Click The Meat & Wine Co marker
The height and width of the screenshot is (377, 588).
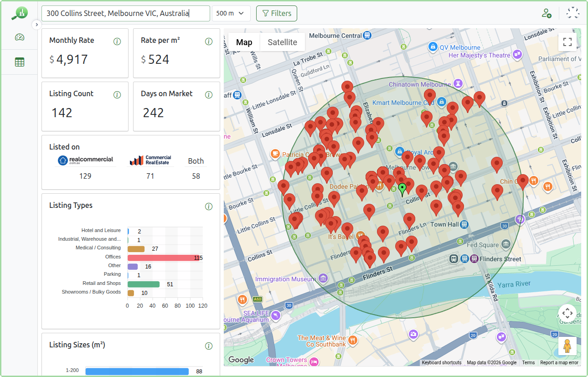tap(352, 340)
